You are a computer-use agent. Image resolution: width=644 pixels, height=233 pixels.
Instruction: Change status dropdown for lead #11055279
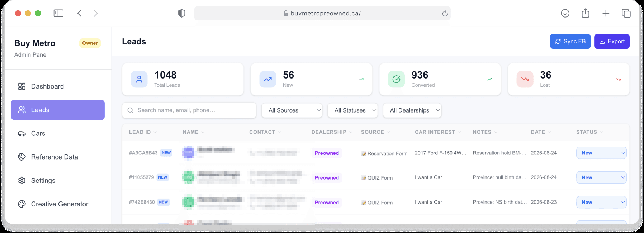click(601, 177)
